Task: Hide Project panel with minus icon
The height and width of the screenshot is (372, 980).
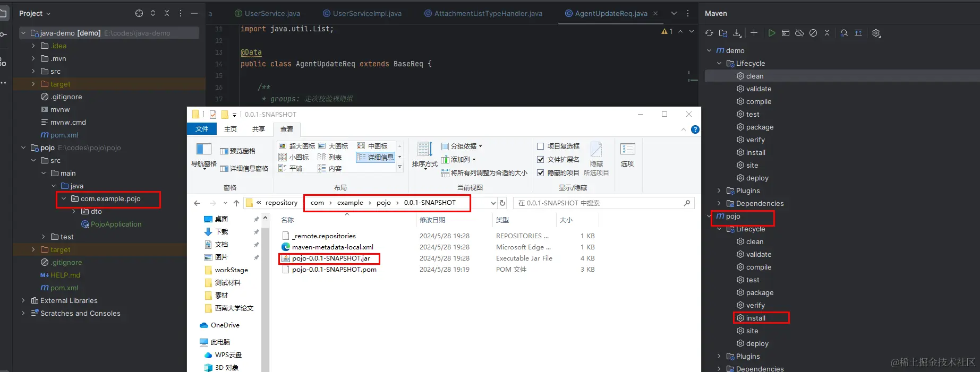Action: [x=194, y=13]
